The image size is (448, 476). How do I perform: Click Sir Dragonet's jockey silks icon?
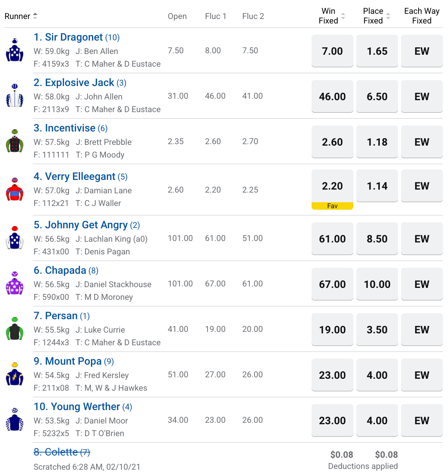coord(15,50)
